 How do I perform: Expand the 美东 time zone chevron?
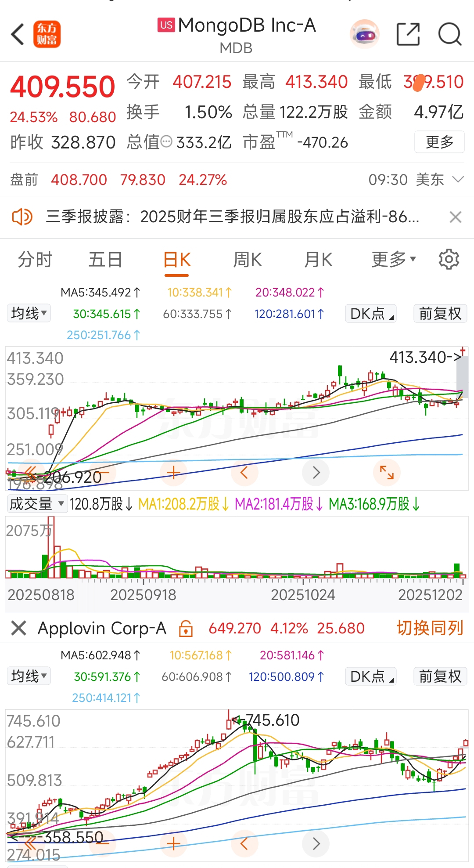click(x=458, y=179)
